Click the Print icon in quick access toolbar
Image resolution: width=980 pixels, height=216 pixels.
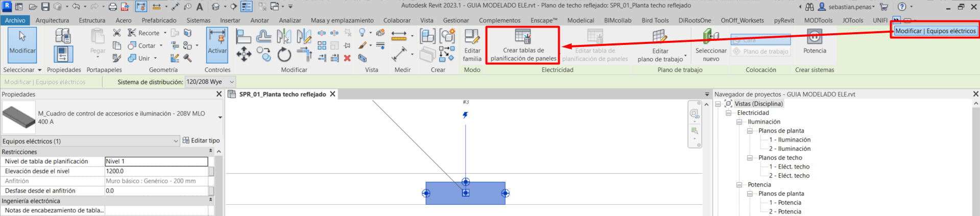113,7
